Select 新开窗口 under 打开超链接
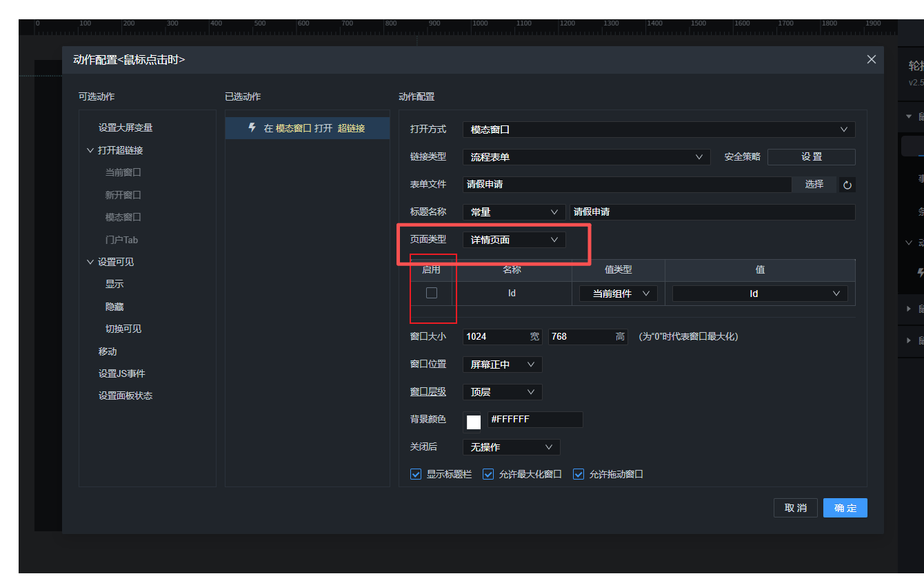 click(123, 195)
